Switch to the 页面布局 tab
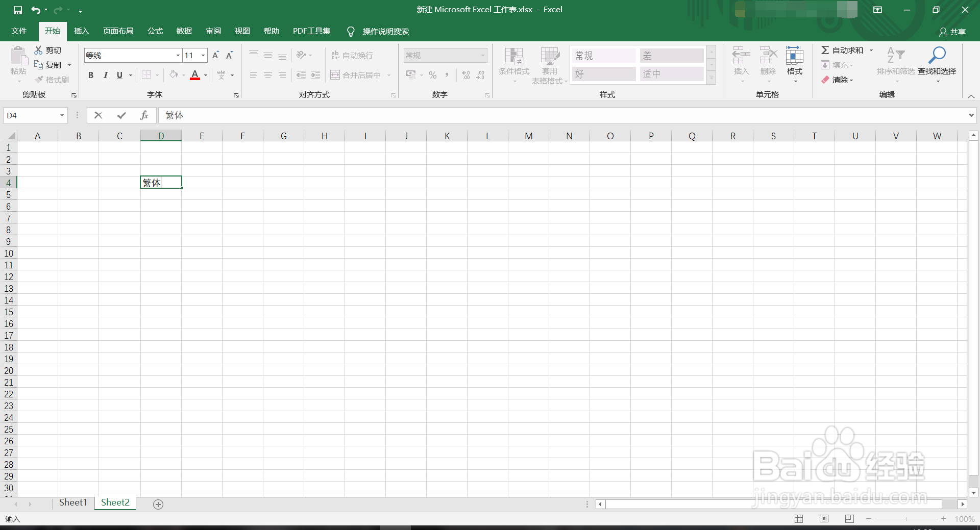Screen dimensions: 980x530 click(118, 31)
